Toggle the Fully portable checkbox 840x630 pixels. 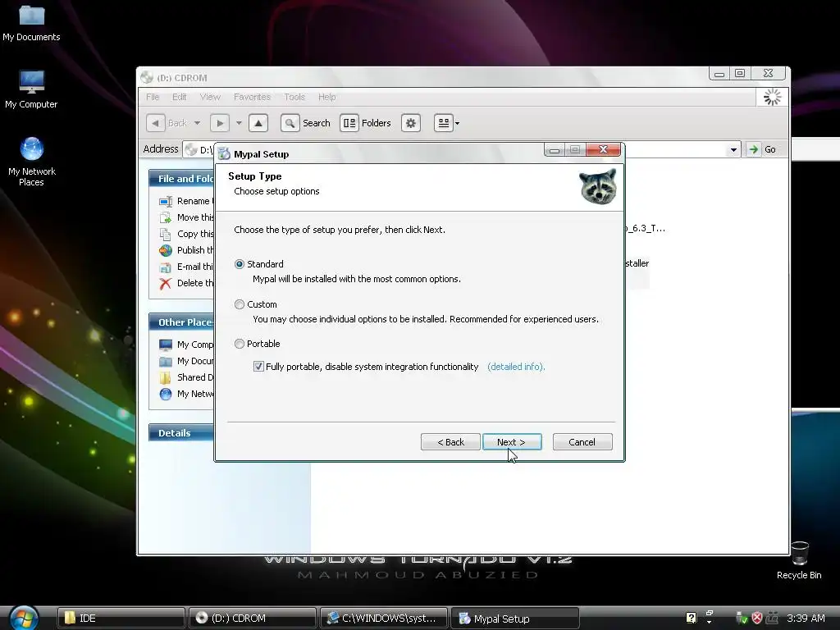coord(258,367)
